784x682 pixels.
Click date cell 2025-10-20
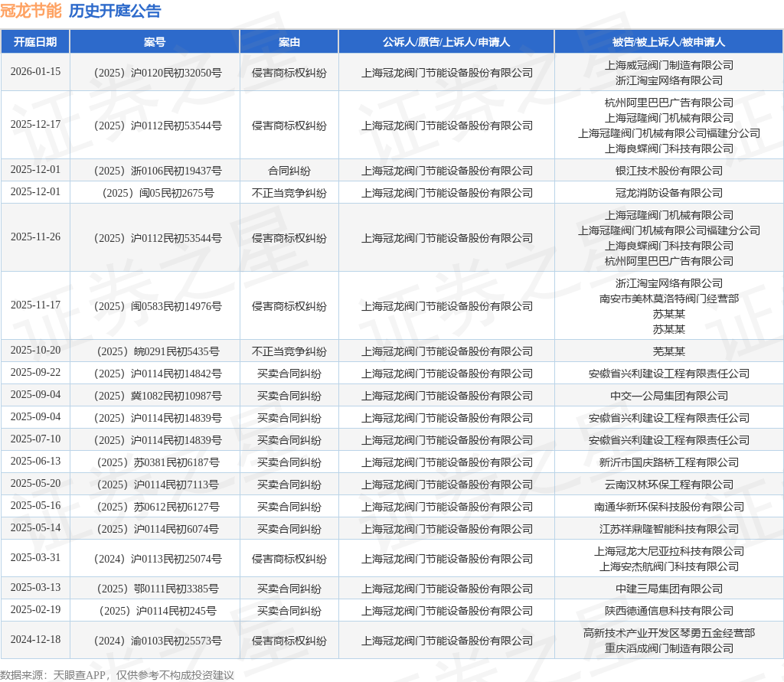point(35,350)
